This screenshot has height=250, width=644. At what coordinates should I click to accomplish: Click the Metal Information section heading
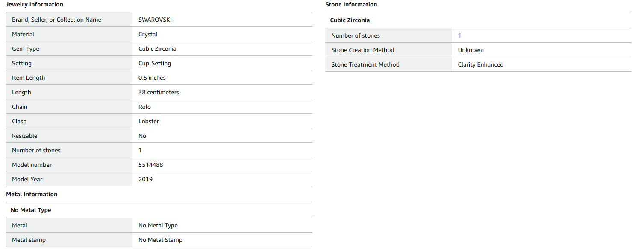pos(32,194)
